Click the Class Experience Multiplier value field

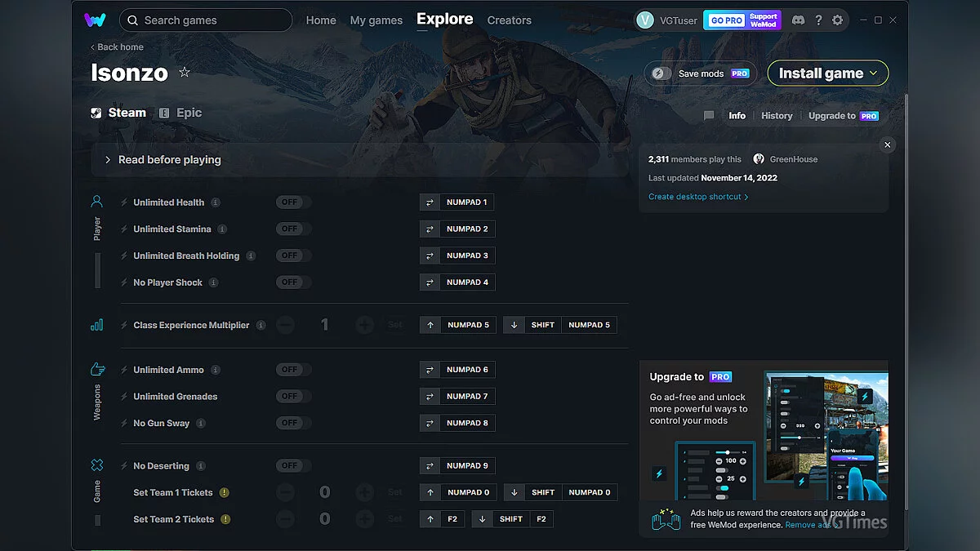point(325,325)
